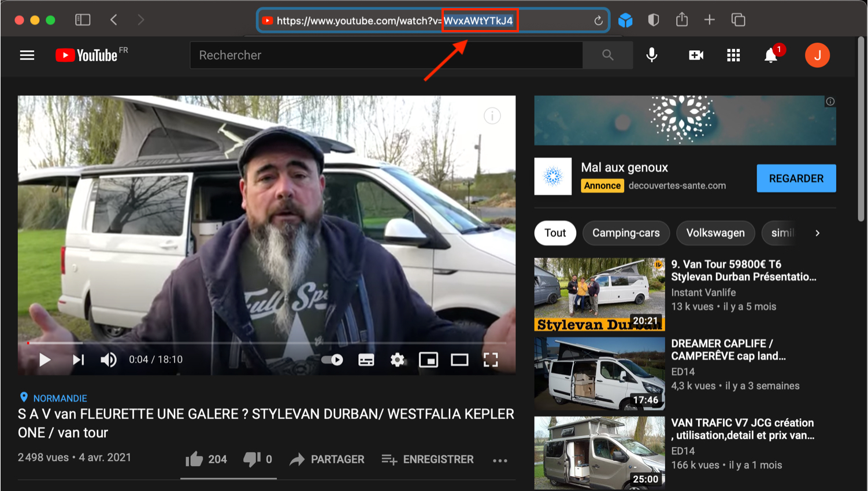Select the Camping-cars filter chip

(626, 233)
